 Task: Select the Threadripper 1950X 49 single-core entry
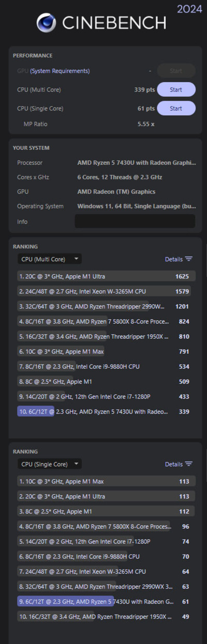(x=106, y=617)
